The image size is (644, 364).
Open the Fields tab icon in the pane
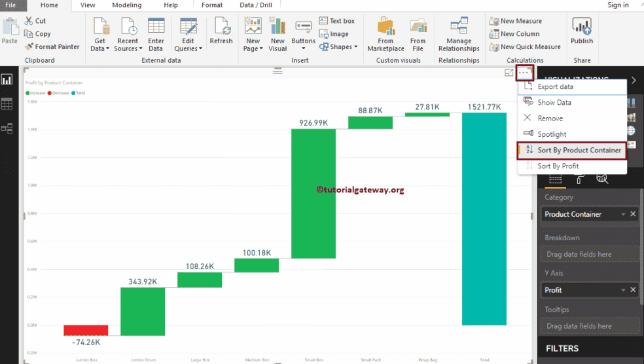[555, 179]
